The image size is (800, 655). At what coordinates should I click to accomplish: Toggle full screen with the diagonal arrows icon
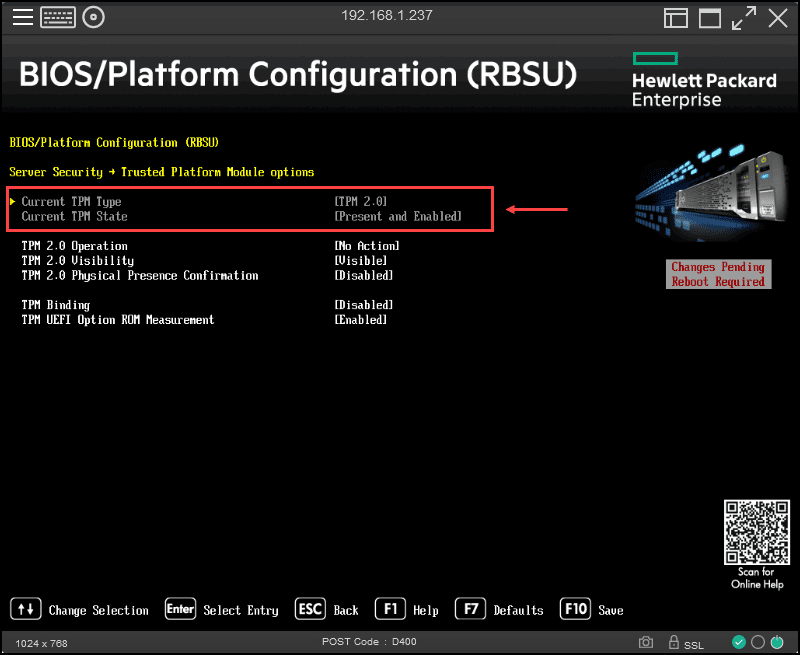tap(744, 18)
